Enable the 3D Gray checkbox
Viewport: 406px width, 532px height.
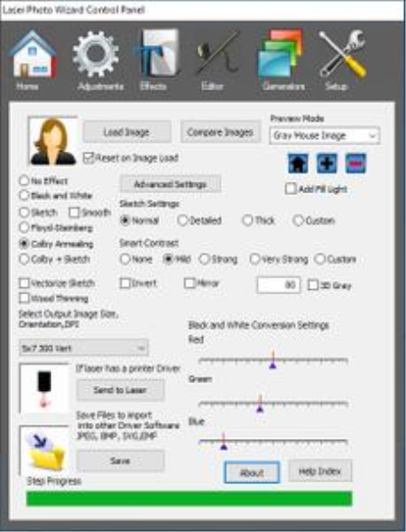click(313, 285)
